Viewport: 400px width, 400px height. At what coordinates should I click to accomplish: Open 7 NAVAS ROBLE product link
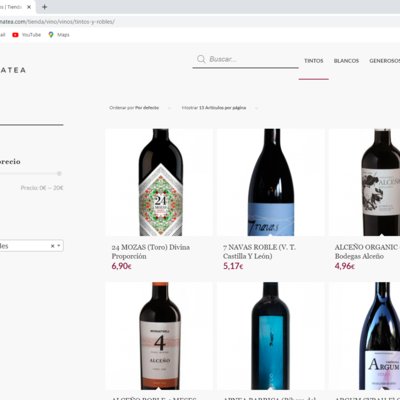click(259, 252)
